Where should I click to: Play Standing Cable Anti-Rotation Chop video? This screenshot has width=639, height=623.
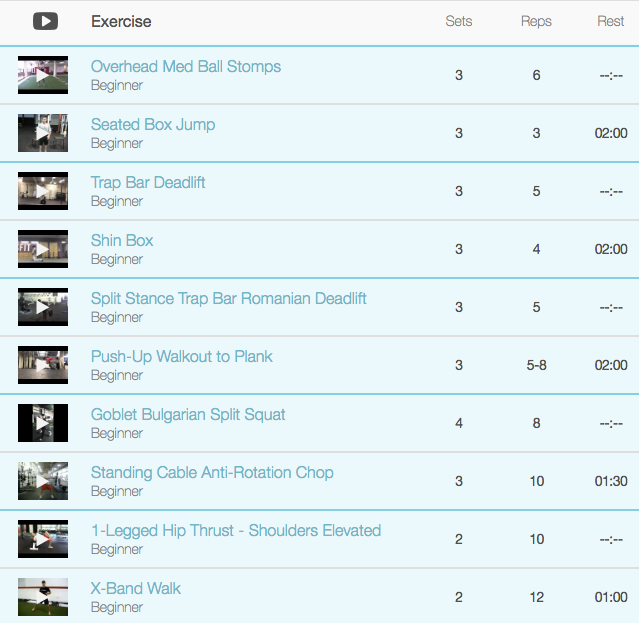[43, 481]
